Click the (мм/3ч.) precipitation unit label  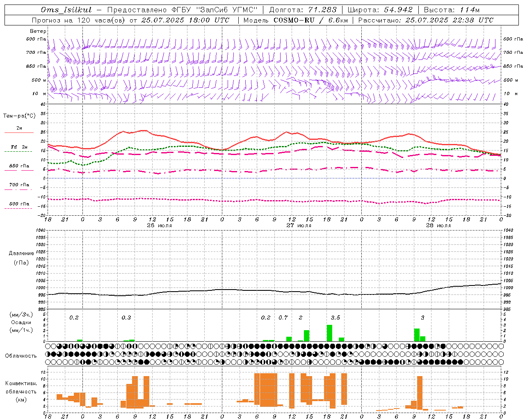[21, 315]
